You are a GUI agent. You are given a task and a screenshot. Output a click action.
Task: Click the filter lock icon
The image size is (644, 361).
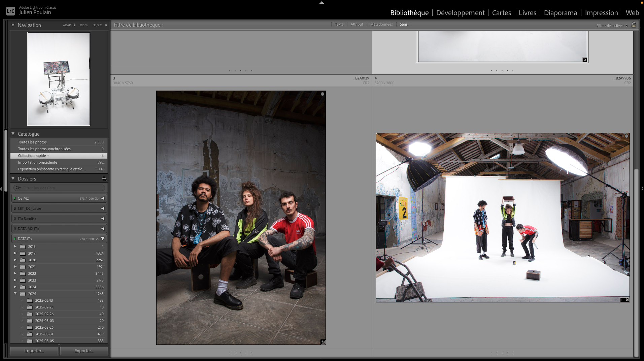[x=634, y=25]
